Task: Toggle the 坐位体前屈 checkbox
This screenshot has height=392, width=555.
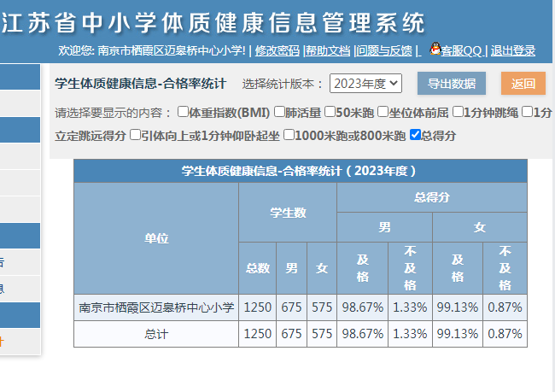Action: click(383, 112)
